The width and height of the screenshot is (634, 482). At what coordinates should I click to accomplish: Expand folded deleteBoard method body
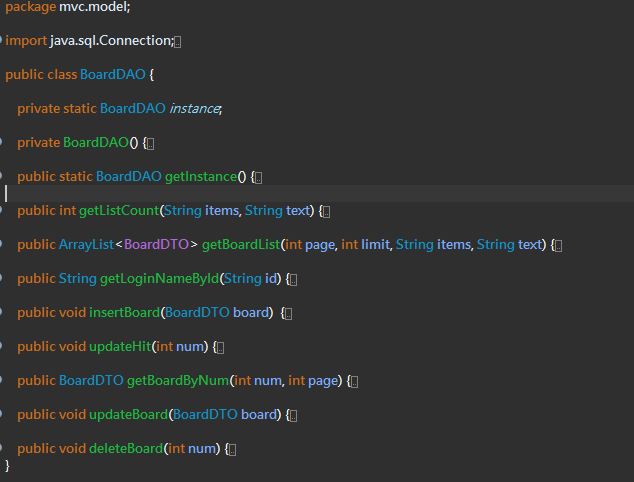pos(232,450)
